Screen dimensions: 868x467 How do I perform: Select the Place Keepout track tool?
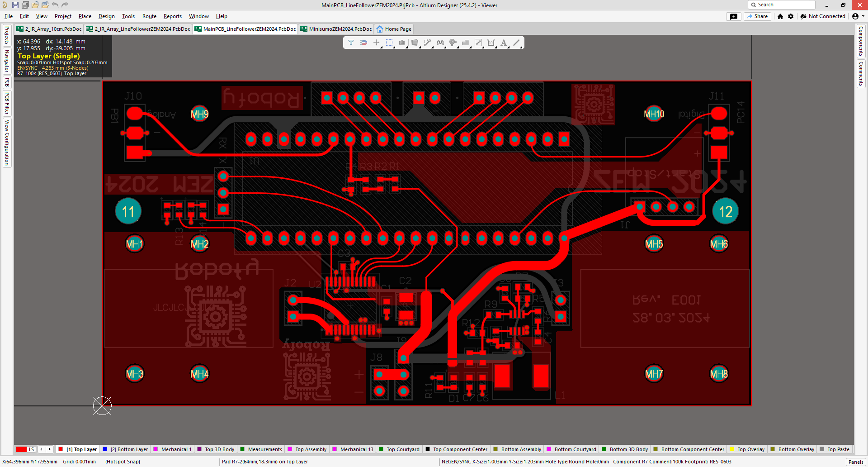(x=478, y=43)
